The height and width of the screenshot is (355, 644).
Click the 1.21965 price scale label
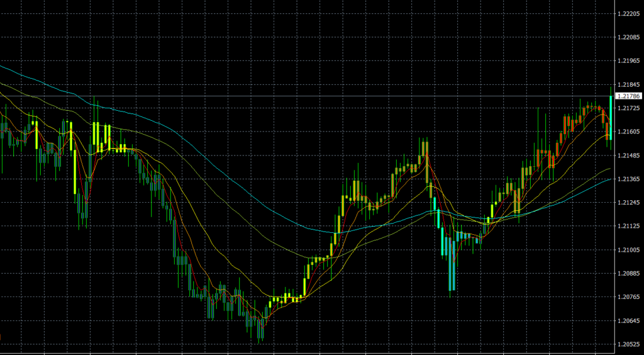point(628,61)
